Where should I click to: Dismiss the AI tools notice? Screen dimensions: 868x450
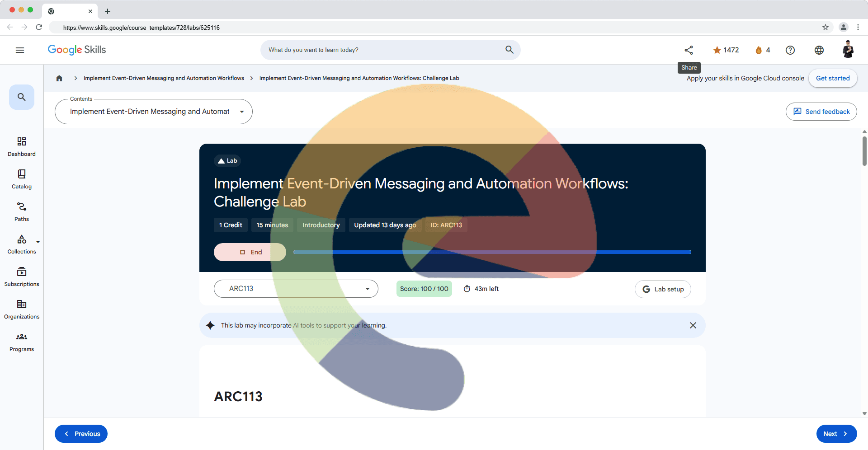(693, 325)
